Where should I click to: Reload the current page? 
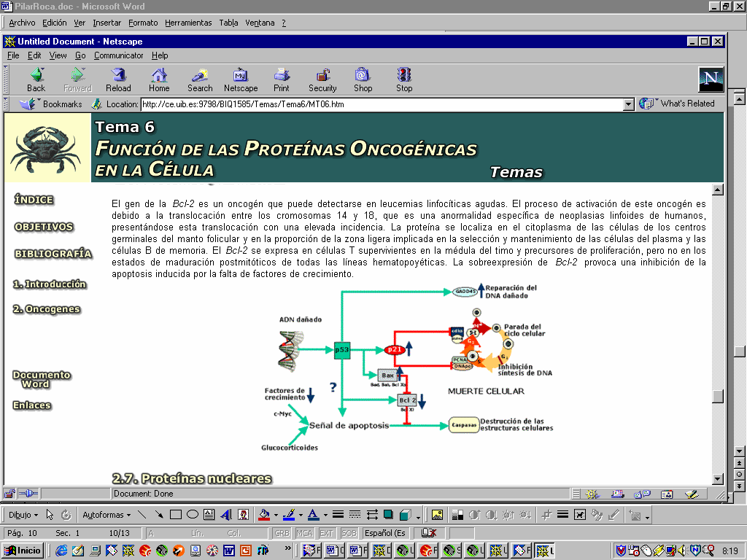click(x=118, y=79)
